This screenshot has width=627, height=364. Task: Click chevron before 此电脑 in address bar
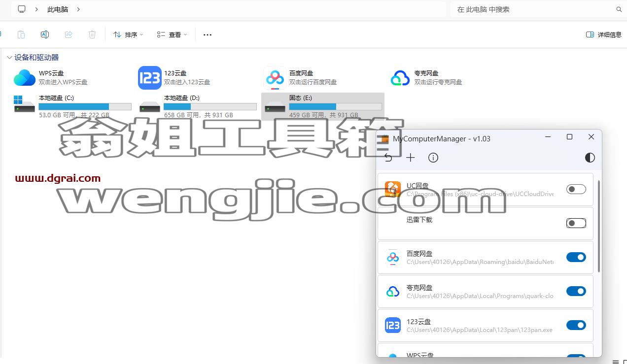[x=36, y=9]
